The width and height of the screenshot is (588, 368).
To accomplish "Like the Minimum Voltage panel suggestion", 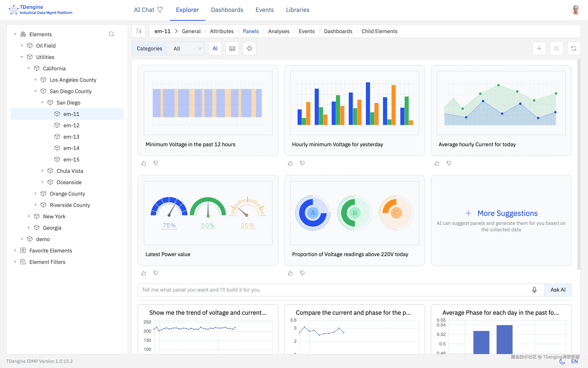I will (144, 163).
